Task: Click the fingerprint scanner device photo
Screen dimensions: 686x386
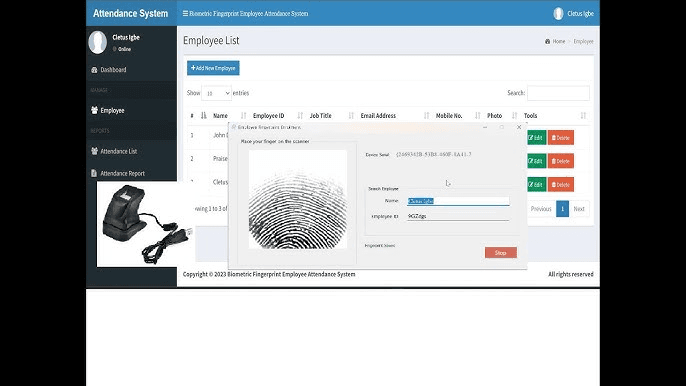Action: point(146,224)
